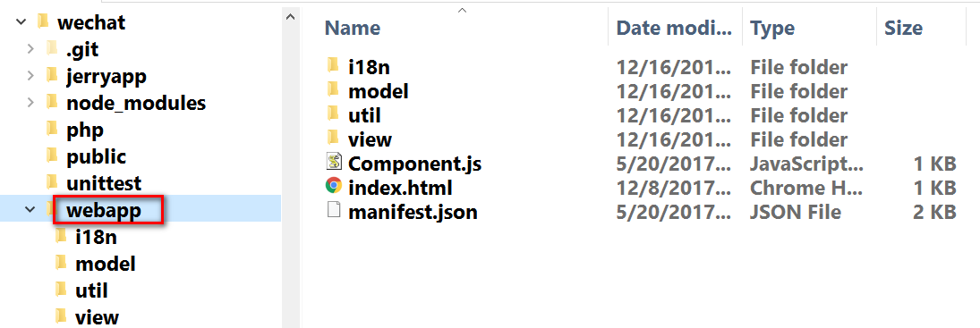Collapse the webapp folder node
The image size is (980, 328).
30,210
